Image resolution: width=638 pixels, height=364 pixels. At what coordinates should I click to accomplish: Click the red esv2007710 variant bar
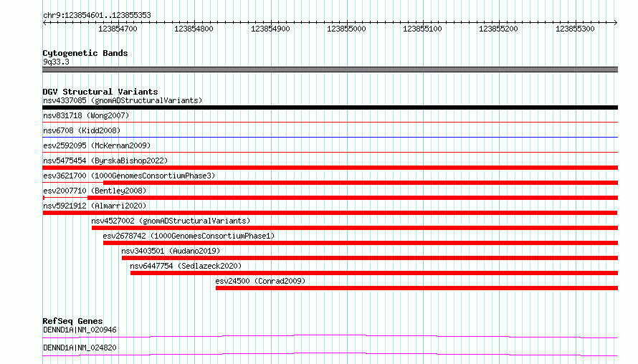click(353, 198)
